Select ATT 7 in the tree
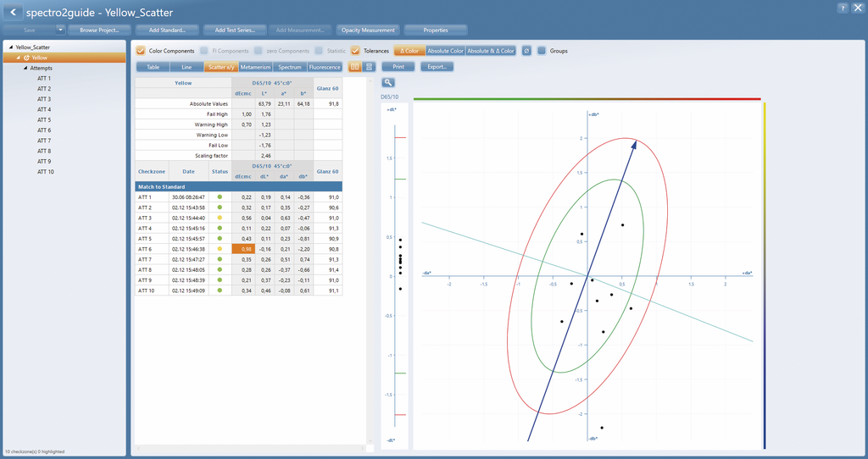This screenshot has height=459, width=868. click(44, 141)
